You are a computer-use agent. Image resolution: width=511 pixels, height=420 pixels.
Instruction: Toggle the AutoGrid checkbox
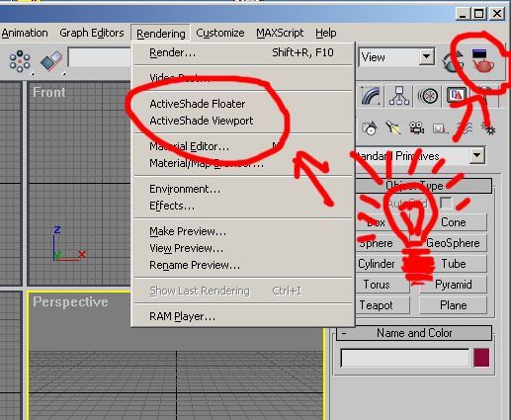point(446,203)
